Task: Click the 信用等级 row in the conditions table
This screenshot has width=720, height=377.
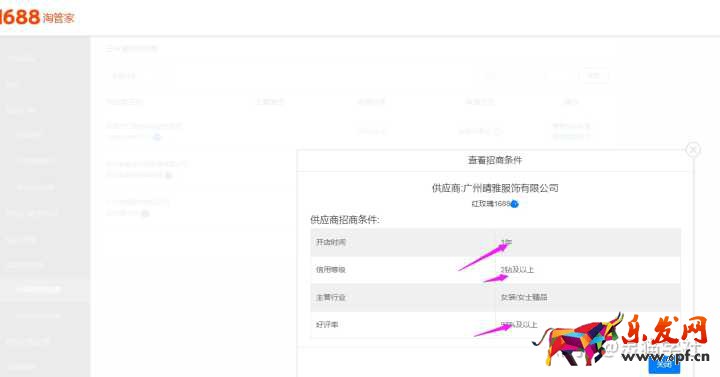Action: (x=495, y=270)
